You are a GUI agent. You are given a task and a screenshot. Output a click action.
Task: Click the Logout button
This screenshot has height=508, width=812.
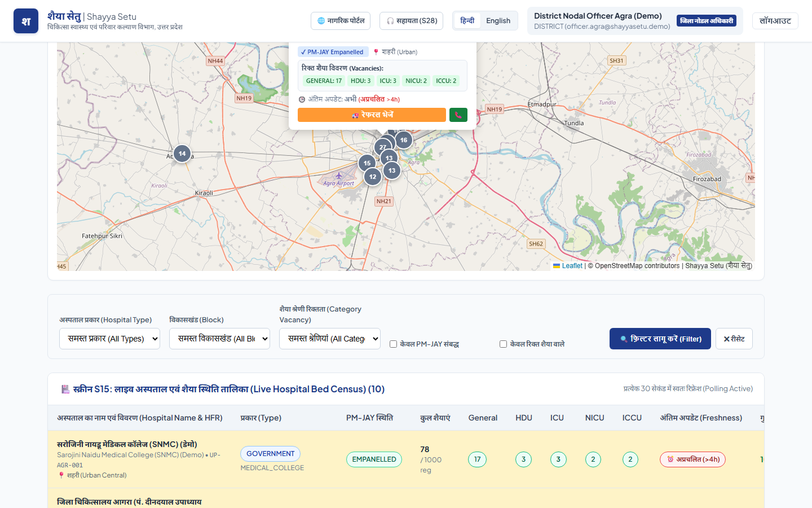pos(775,21)
